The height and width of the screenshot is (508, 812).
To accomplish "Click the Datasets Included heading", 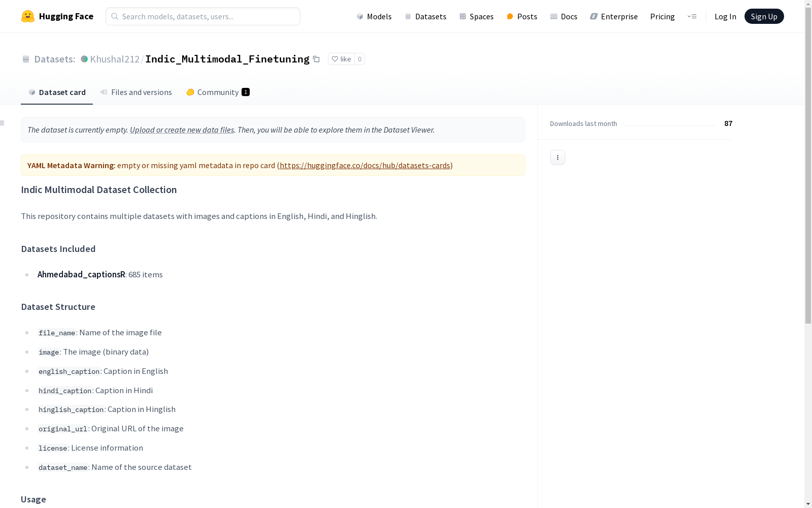I will pos(58,249).
